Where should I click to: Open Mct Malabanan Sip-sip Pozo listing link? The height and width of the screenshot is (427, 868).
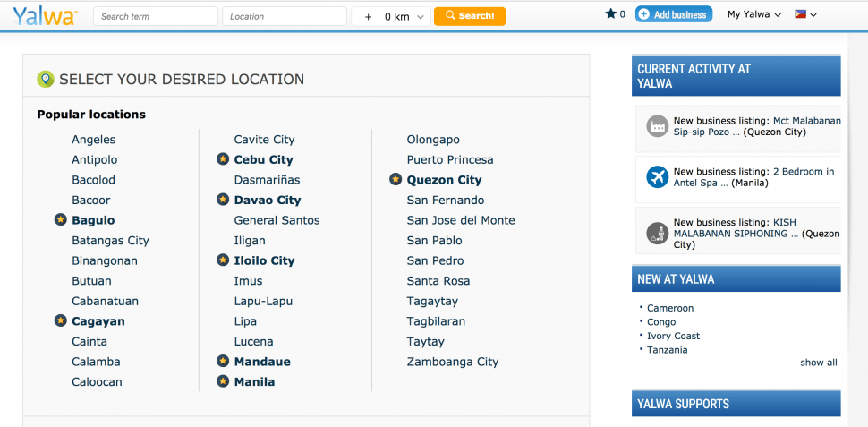[x=757, y=126]
